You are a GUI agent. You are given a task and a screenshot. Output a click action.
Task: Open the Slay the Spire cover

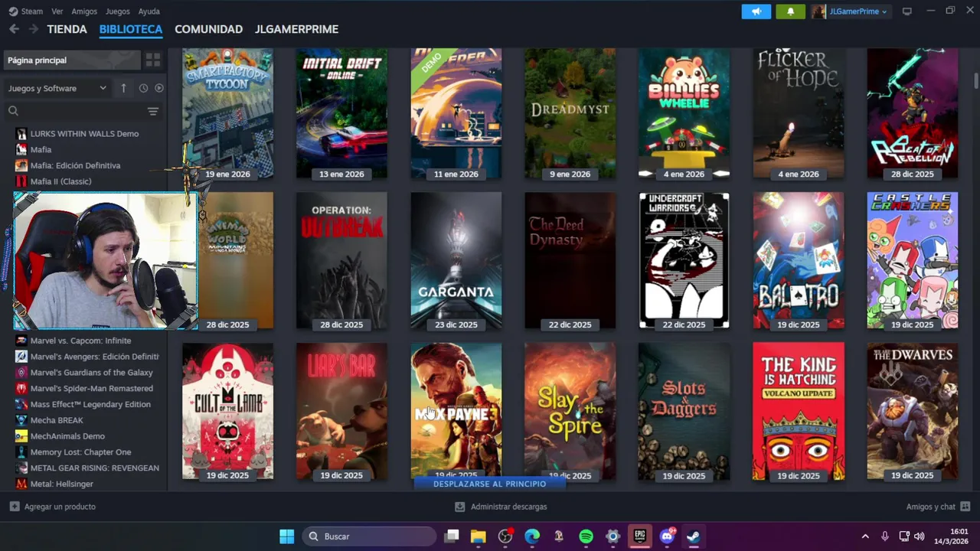pyautogui.click(x=570, y=412)
